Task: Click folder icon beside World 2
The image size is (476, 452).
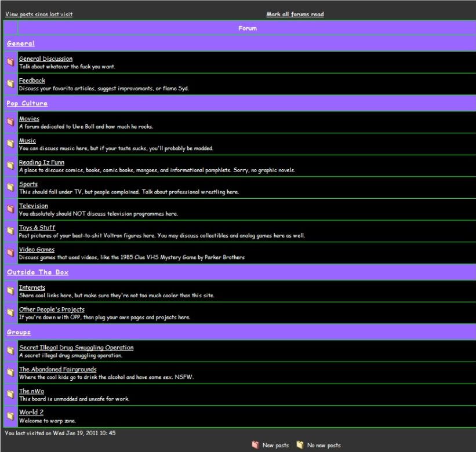Action: (x=10, y=415)
